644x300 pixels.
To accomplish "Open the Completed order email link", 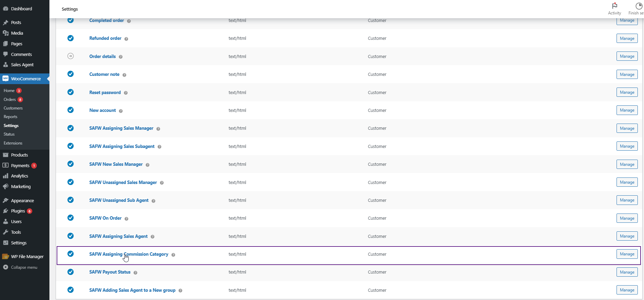I will coord(106,21).
